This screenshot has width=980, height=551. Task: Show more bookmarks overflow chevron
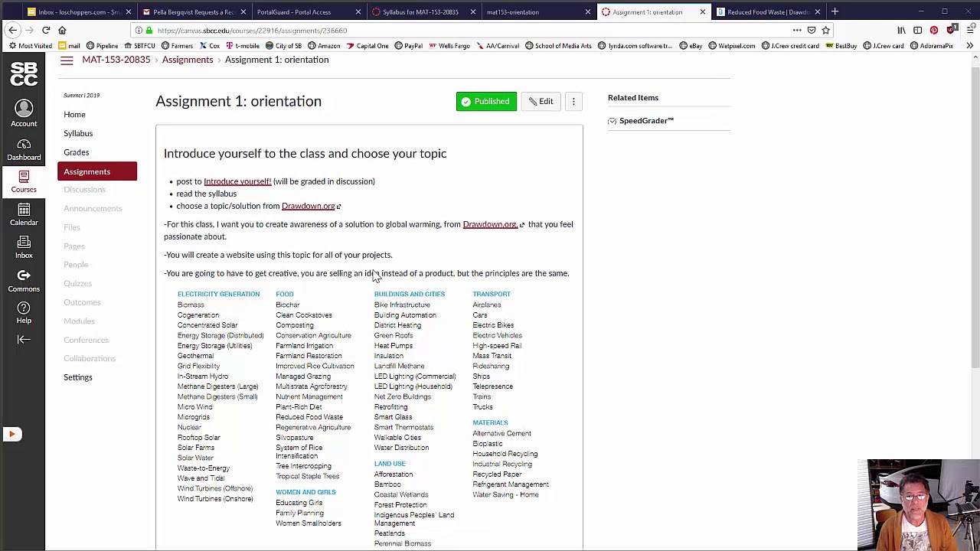[x=969, y=45]
